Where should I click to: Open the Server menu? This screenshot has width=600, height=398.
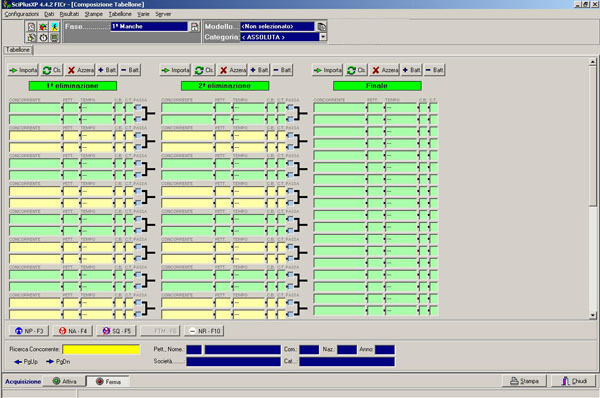pyautogui.click(x=163, y=14)
